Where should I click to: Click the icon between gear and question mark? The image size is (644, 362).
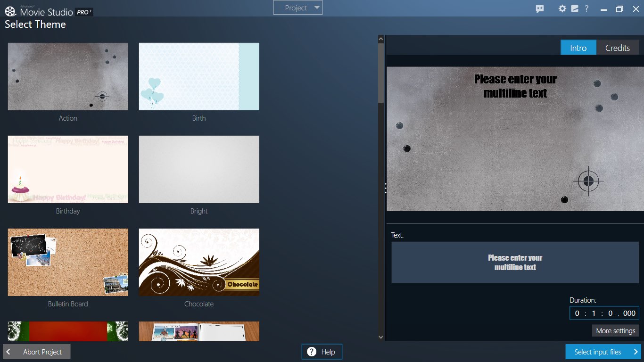click(575, 8)
